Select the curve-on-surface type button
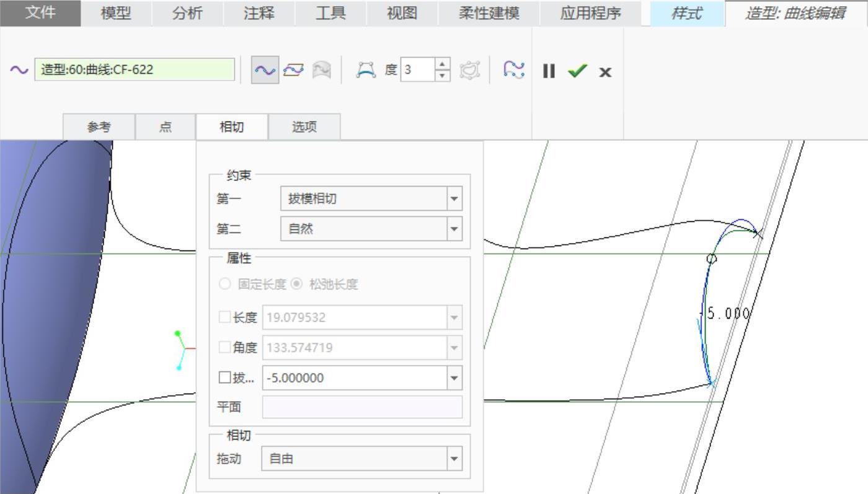The width and height of the screenshot is (868, 494). 321,70
